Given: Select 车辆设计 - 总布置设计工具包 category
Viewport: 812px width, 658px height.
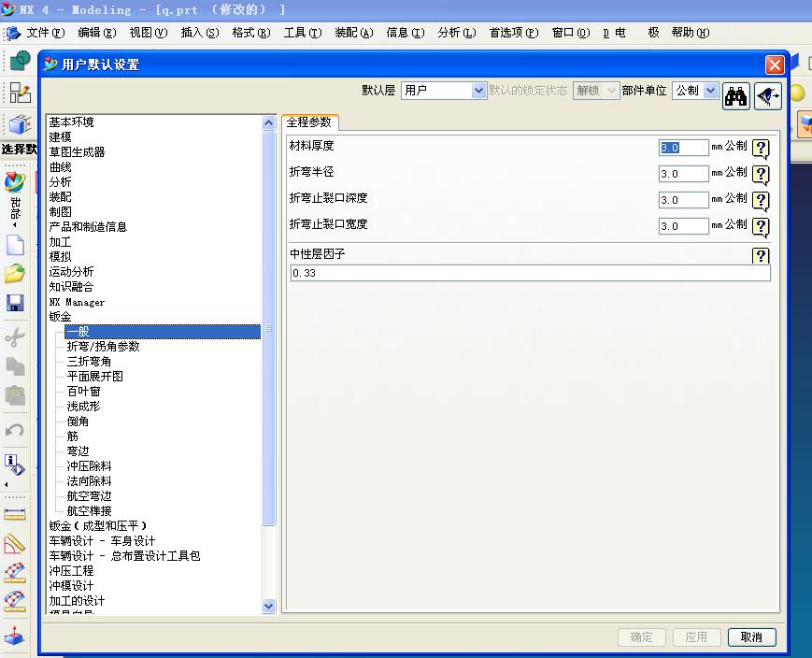Looking at the screenshot, I should (x=124, y=556).
